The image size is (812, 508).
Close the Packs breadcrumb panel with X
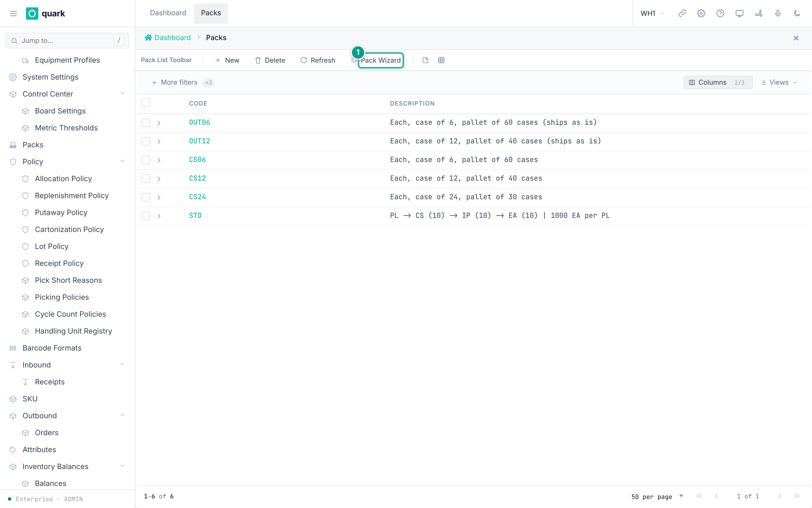click(x=796, y=38)
